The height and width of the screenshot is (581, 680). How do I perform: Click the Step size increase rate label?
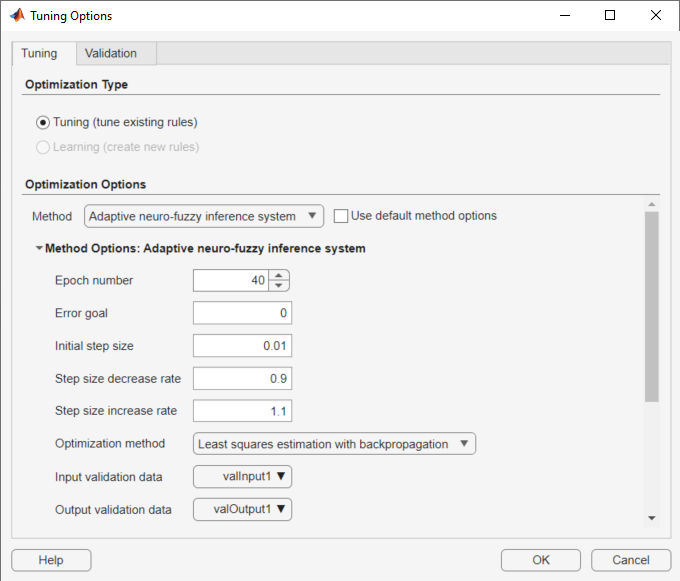[116, 411]
